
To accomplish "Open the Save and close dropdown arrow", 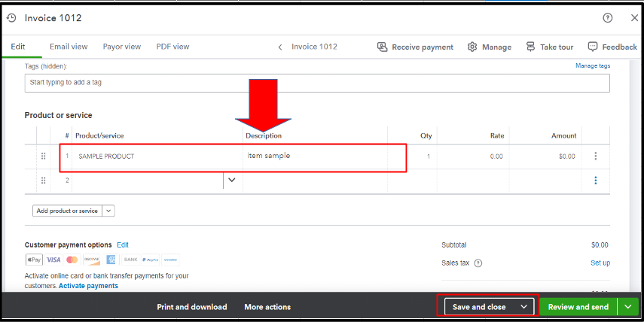I will 523,307.
